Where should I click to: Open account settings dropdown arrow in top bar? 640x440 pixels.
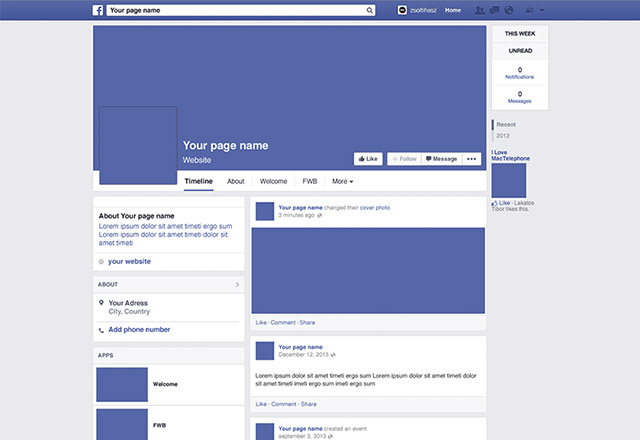tap(541, 10)
